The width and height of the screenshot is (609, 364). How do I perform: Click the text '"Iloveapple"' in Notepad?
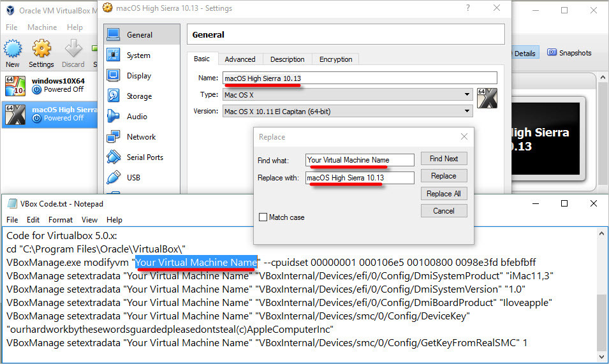[525, 302]
